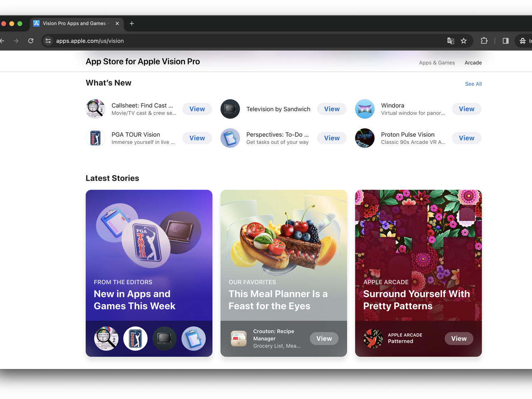Click View button for Patterned
The image size is (532, 399).
pyautogui.click(x=459, y=338)
